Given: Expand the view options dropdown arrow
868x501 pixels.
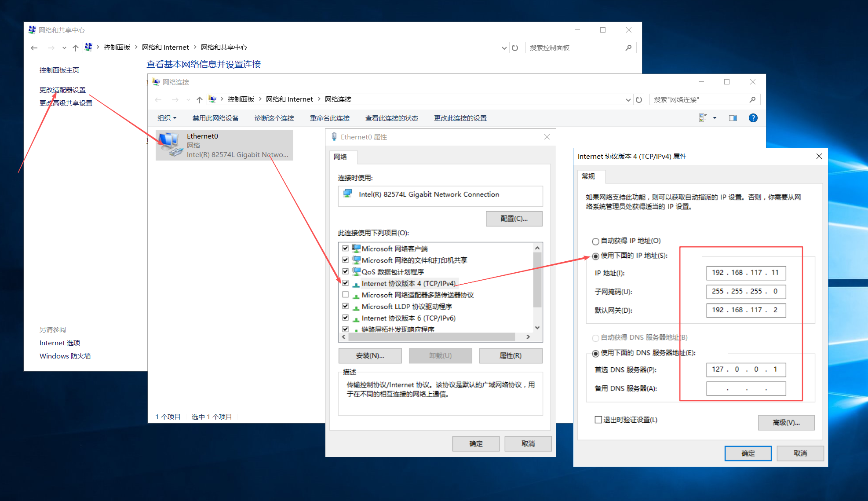Looking at the screenshot, I should click(715, 118).
